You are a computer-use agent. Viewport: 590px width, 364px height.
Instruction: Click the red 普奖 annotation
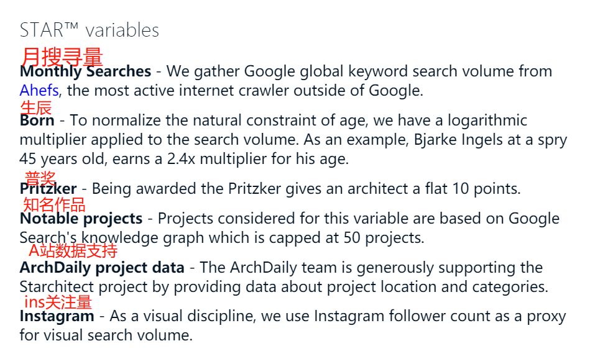(x=40, y=178)
